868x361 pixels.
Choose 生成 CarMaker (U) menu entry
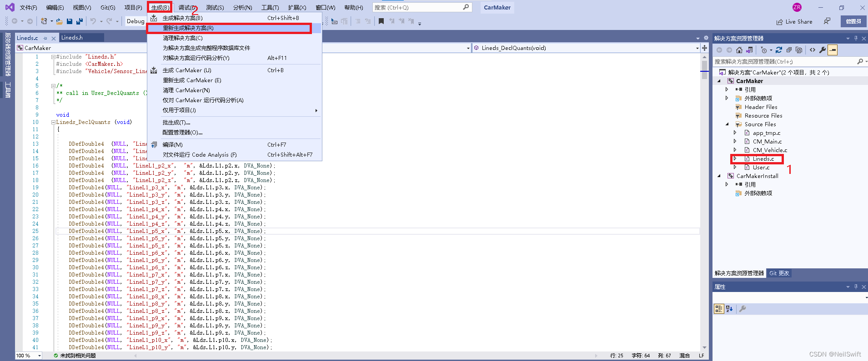click(x=235, y=70)
